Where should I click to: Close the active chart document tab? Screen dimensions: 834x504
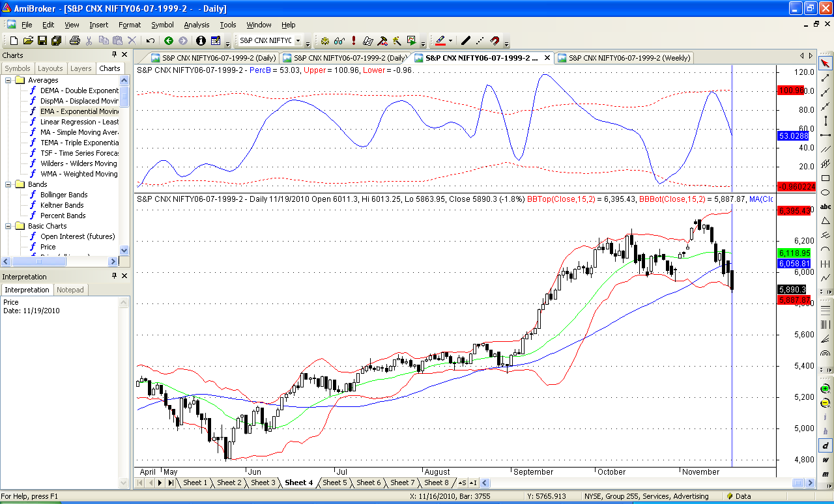tap(547, 58)
